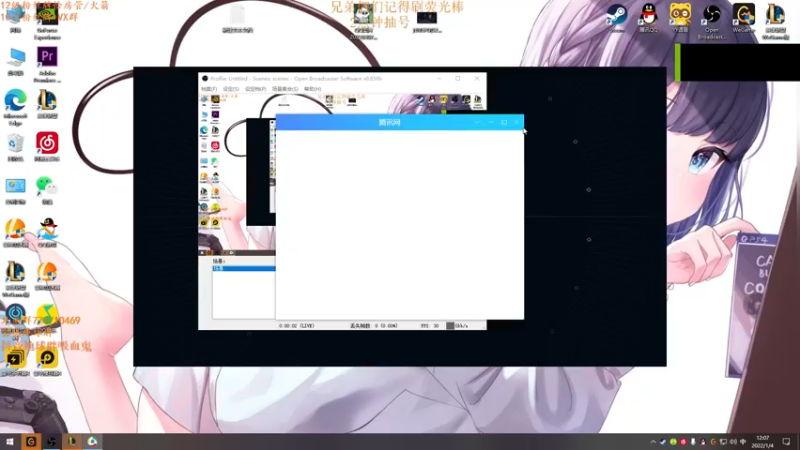This screenshot has height=450, width=800.
Task: Open the volume control in the tray
Action: (733, 442)
